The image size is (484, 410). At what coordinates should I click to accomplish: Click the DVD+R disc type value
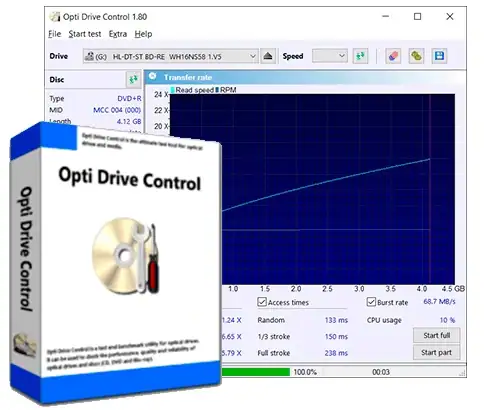(129, 99)
